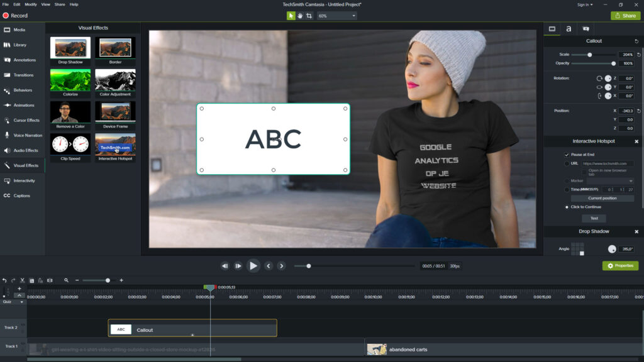Image resolution: width=644 pixels, height=362 pixels.
Task: Select the arrow Edit mode tool
Action: pos(291,16)
